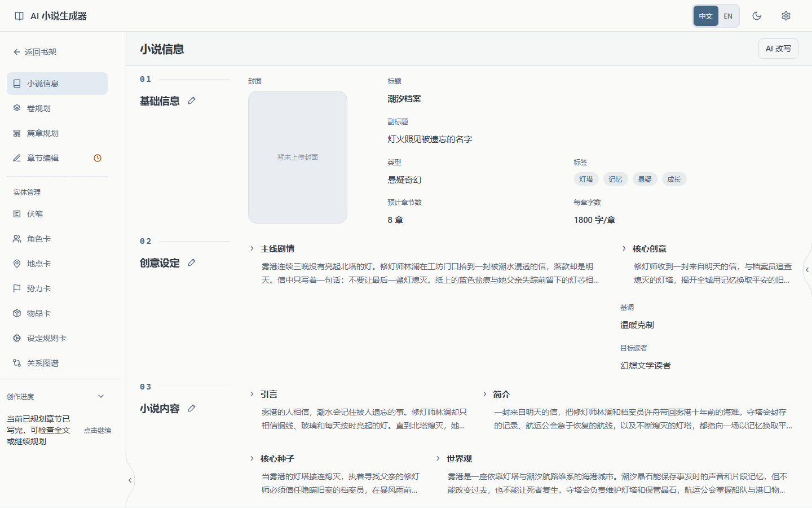
Task: Edit 基础信息 with its pencil icon
Action: 192,100
